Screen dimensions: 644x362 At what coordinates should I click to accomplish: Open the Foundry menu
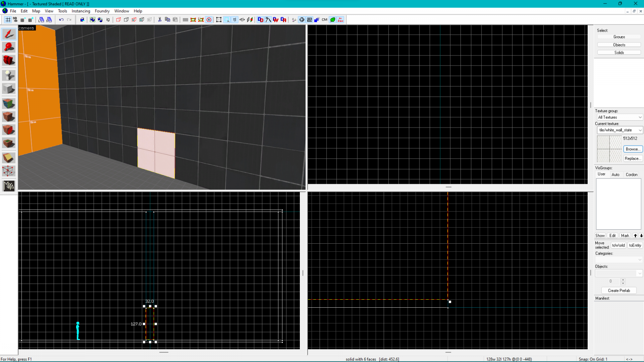[102, 11]
